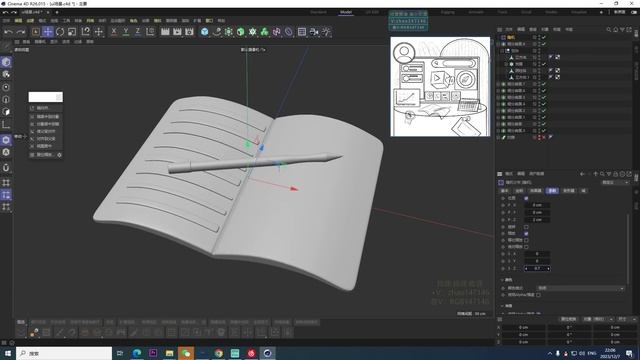Render to Picture Viewer with the play clapperboard icon
The image size is (640, 360).
click(x=177, y=31)
